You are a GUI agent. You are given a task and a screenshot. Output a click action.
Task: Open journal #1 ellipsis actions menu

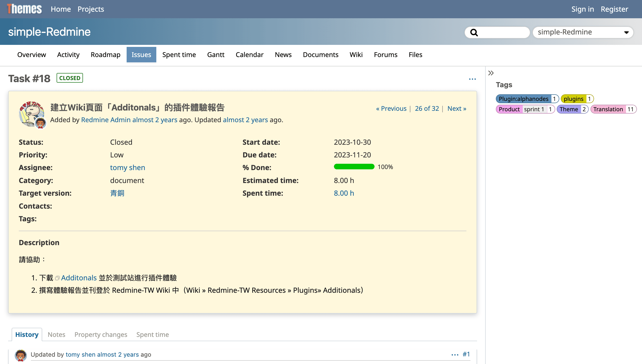(455, 355)
